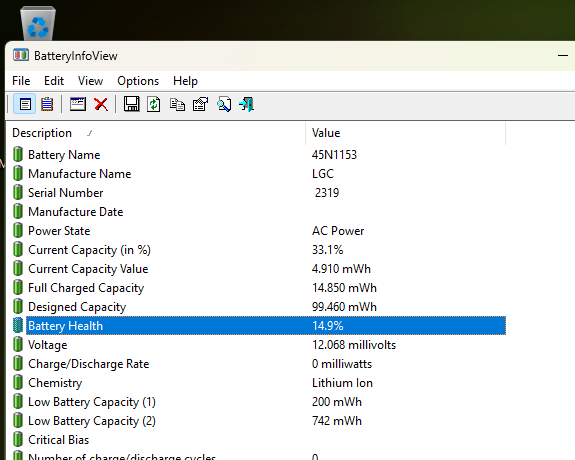Open the Edit menu

coord(54,81)
